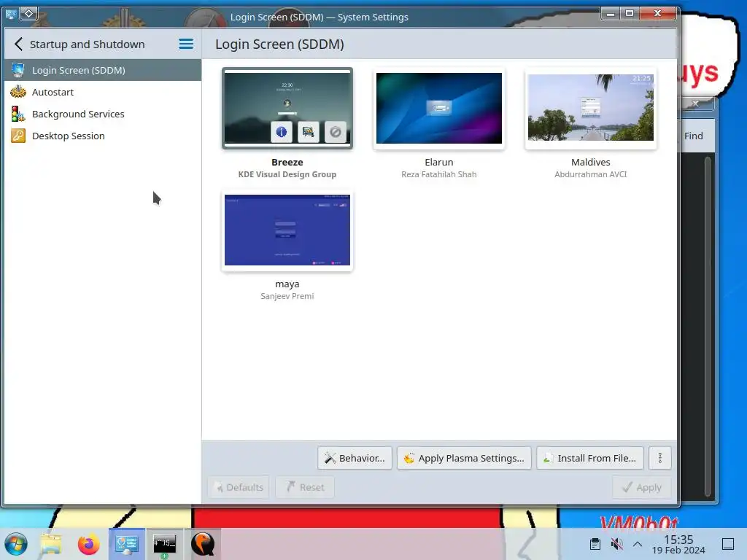747x560 pixels.
Task: Toggle keep-on-all-desktops pin in title bar
Action: [x=28, y=13]
